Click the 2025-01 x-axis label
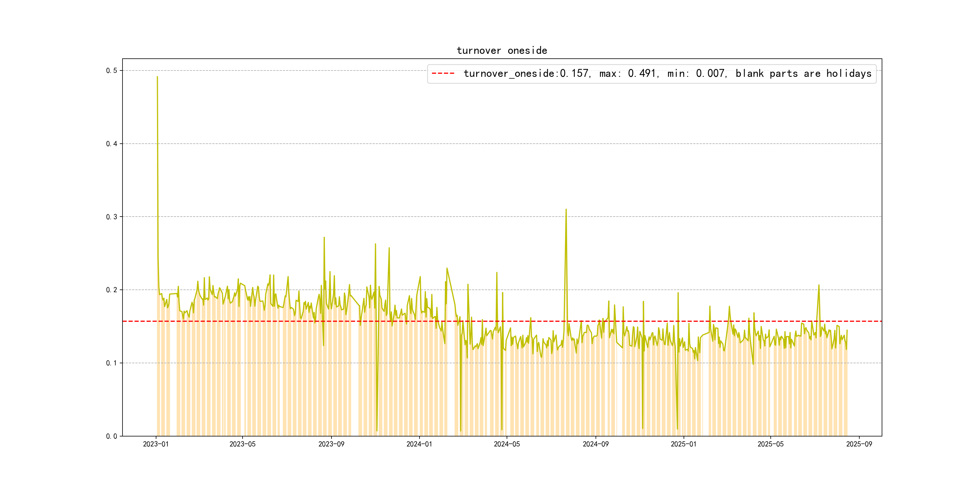Screen dimensions: 980x490 [683, 444]
